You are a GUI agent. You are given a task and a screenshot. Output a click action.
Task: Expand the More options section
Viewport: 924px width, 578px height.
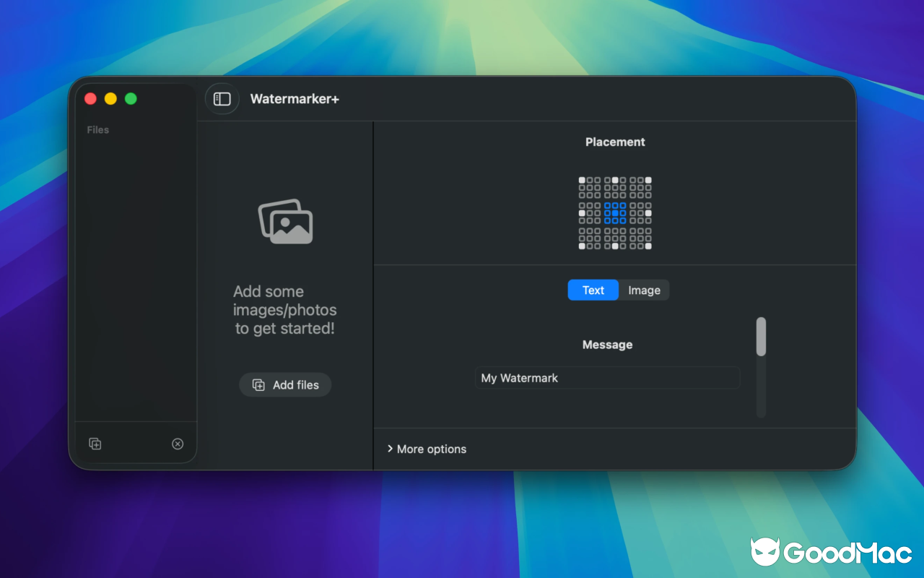pos(426,449)
